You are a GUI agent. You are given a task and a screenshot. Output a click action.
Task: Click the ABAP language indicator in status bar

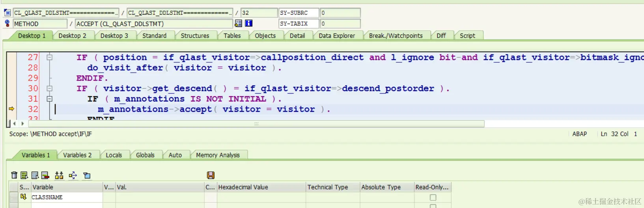(x=579, y=134)
